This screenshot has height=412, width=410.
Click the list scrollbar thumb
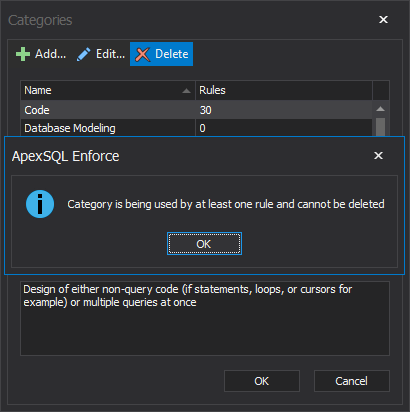(x=380, y=127)
